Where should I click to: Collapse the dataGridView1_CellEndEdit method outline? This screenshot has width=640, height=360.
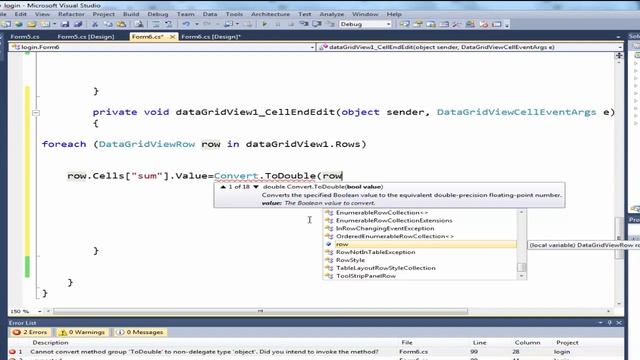pyautogui.click(x=36, y=113)
